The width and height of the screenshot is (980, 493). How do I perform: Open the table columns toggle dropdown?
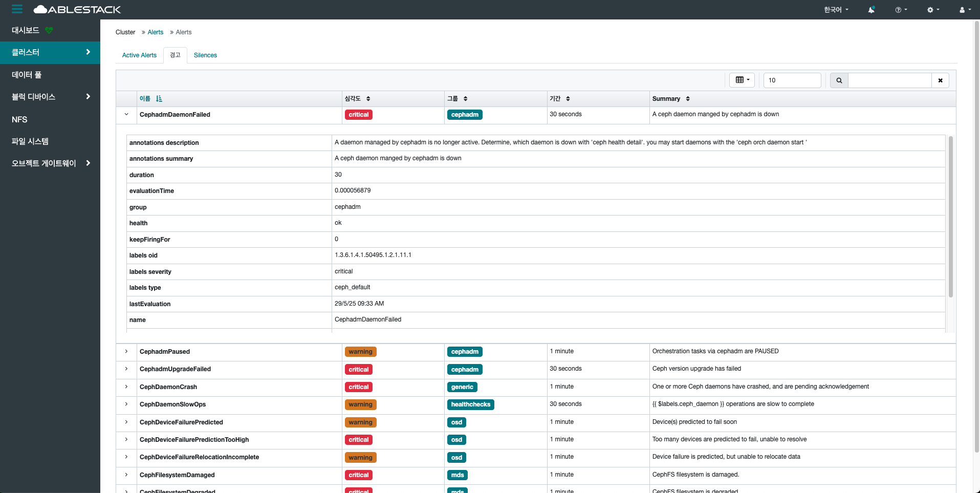click(742, 80)
